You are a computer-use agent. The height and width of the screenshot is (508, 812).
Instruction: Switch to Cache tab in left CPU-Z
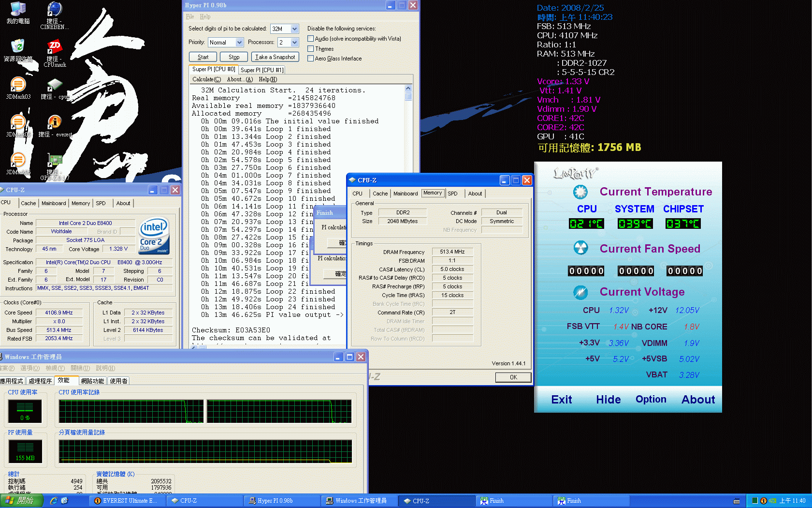tap(28, 203)
